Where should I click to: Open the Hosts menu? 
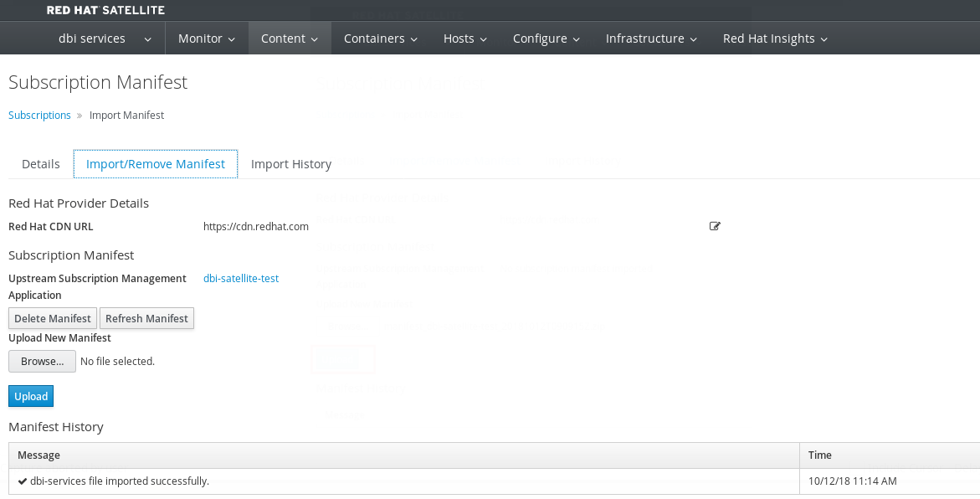[465, 39]
